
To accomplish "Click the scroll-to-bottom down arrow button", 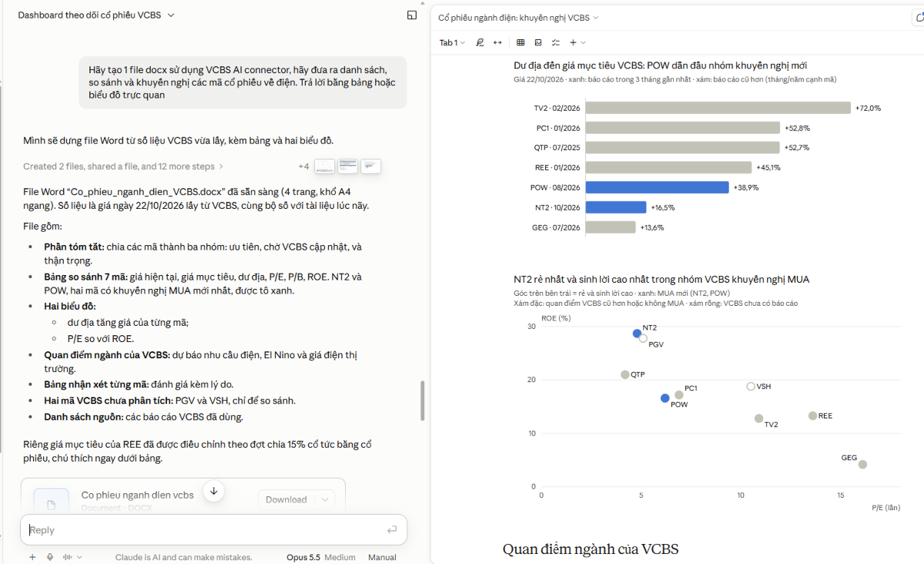I will click(x=214, y=491).
